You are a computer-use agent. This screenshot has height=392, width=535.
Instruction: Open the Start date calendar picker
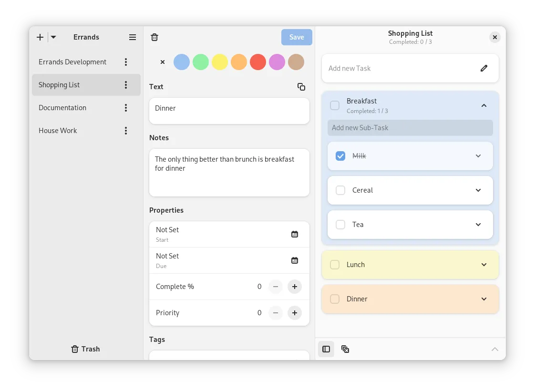coord(295,234)
